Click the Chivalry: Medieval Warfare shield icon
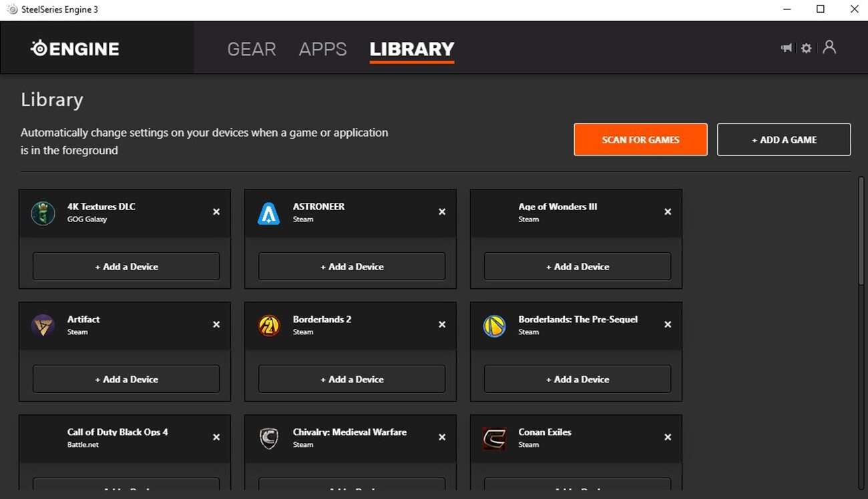The width and height of the screenshot is (868, 499). [268, 438]
